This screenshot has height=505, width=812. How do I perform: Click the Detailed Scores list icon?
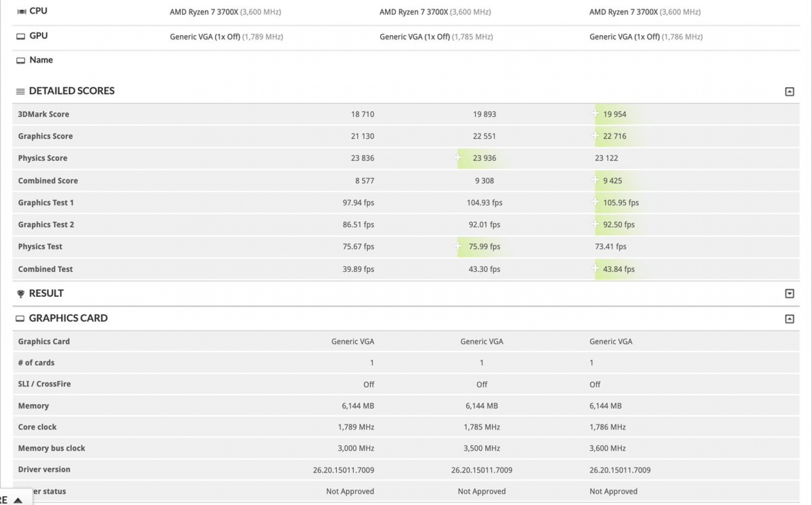(20, 91)
